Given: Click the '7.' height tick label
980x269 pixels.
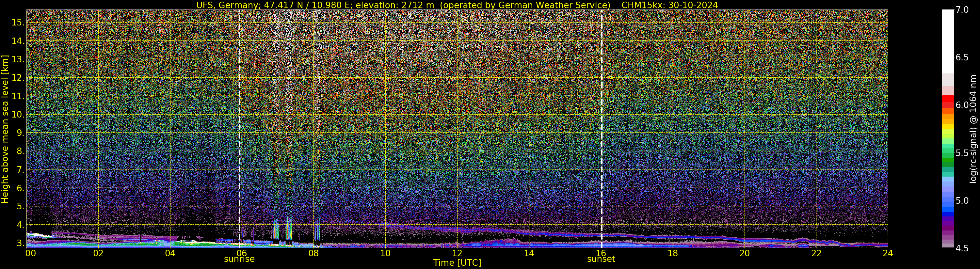Looking at the screenshot, I should tap(20, 169).
